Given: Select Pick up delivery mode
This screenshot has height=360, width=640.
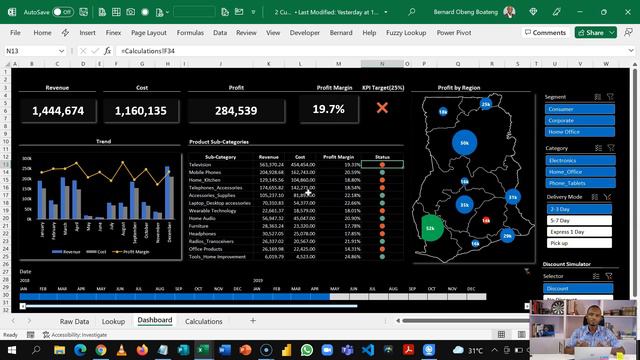Looking at the screenshot, I should point(579,243).
